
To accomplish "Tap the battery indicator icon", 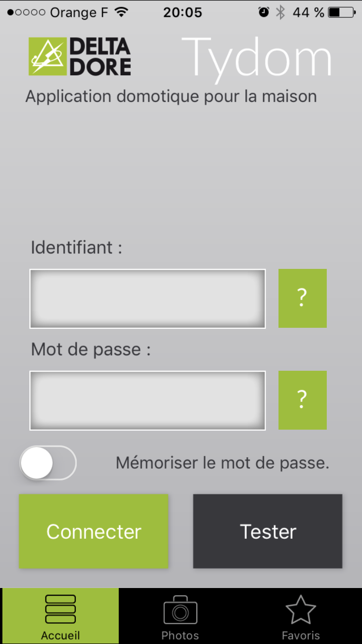I will 341,13.
